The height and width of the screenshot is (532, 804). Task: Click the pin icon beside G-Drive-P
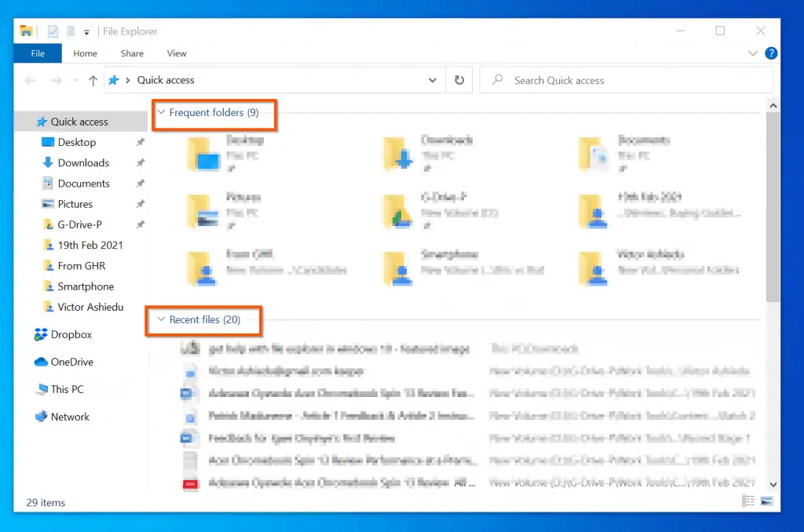coord(140,224)
